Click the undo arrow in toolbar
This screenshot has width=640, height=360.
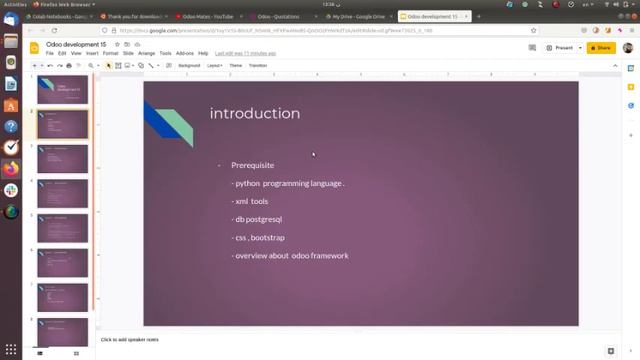point(50,65)
